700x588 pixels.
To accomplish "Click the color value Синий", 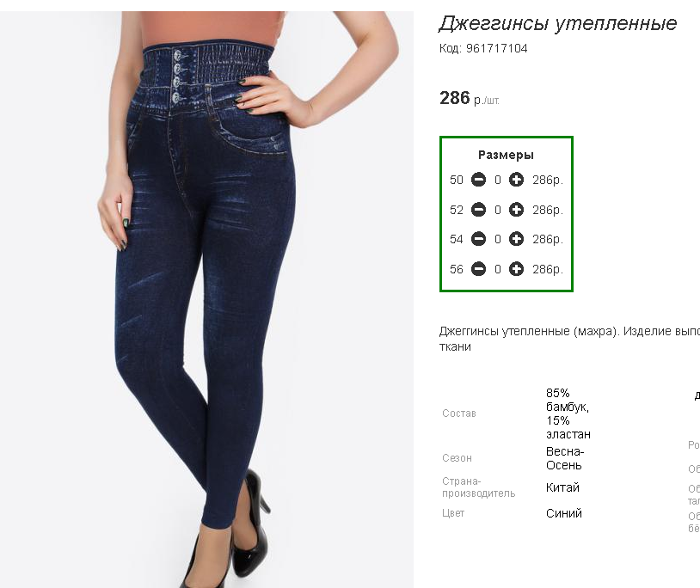I will [564, 513].
